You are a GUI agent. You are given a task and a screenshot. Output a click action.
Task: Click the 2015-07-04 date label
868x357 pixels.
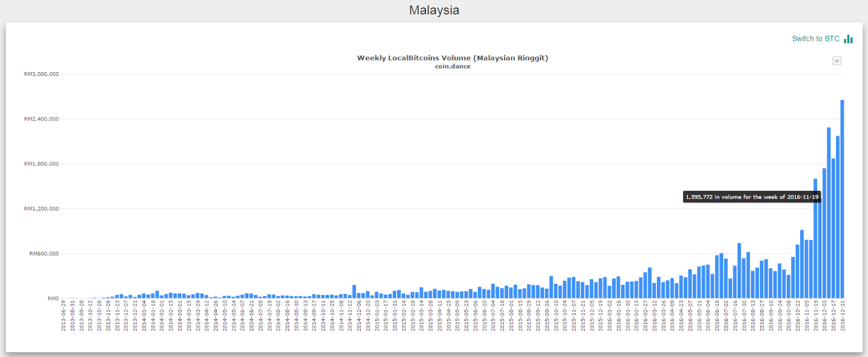coord(493,316)
